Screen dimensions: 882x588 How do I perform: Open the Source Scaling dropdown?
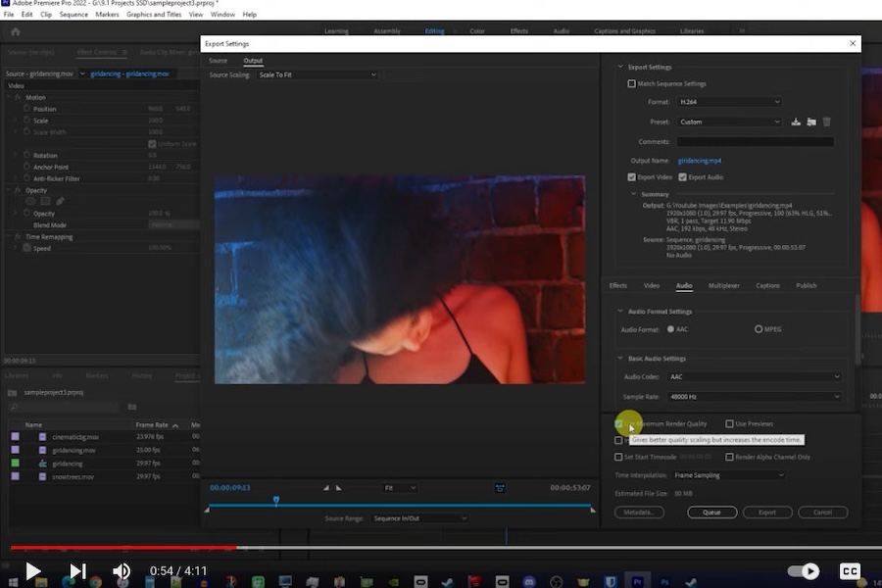pyautogui.click(x=317, y=74)
